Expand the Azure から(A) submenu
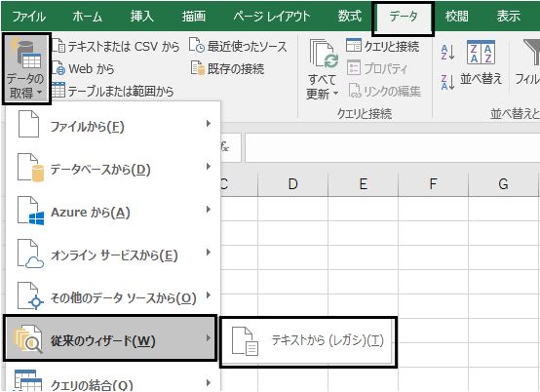 113,211
